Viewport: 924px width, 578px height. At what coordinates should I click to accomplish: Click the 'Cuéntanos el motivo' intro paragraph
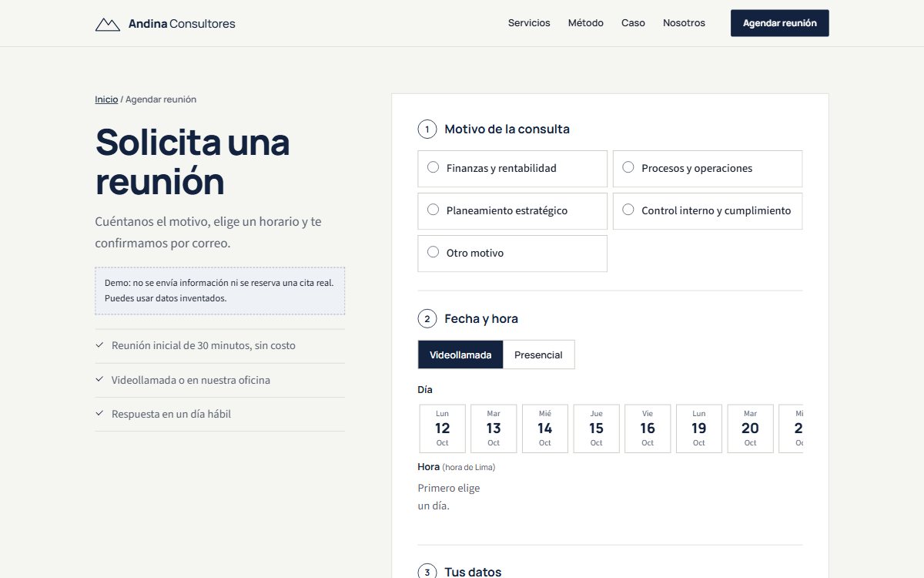tap(208, 232)
